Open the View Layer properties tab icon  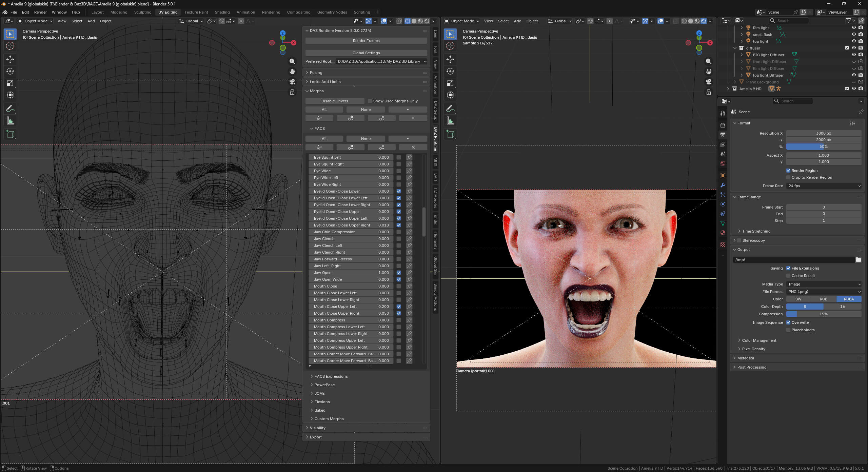(x=723, y=144)
